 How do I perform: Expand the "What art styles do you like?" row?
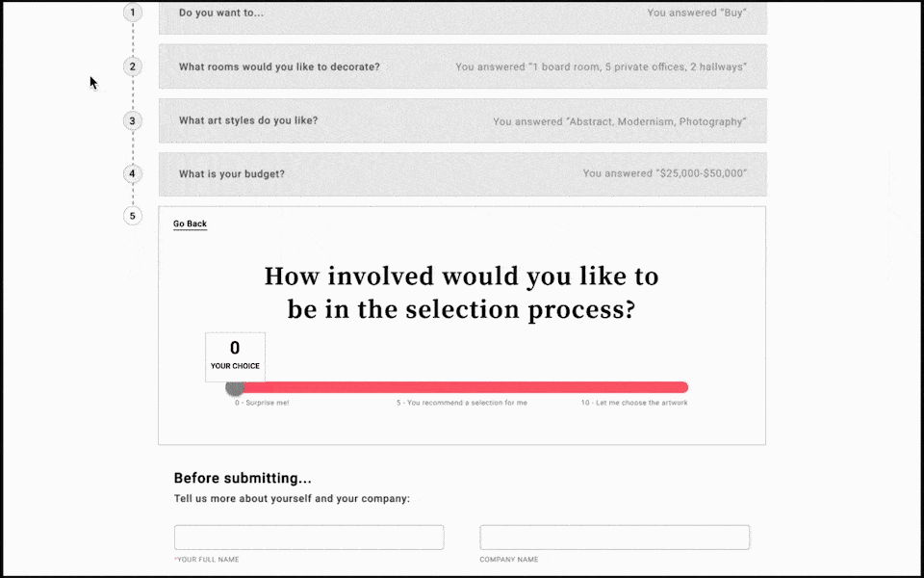coord(462,121)
